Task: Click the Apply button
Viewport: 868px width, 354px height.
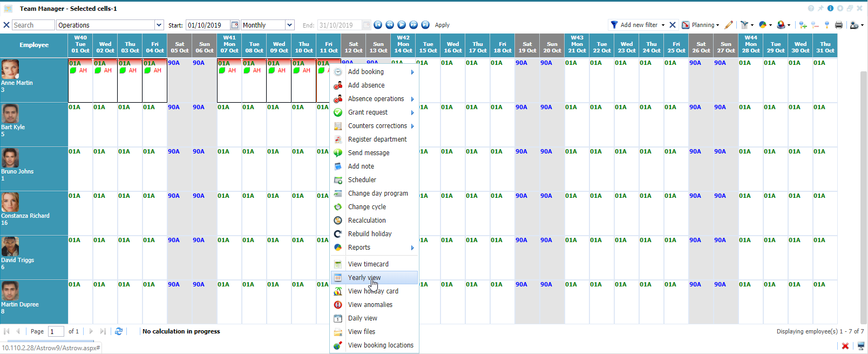Action: [442, 25]
